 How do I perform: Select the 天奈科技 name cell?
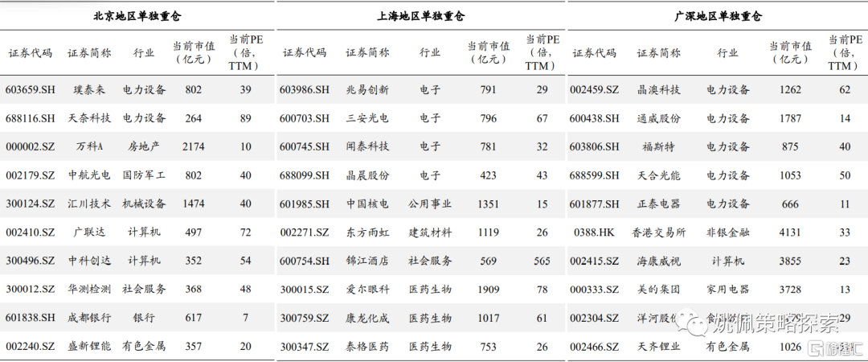pyautogui.click(x=88, y=118)
